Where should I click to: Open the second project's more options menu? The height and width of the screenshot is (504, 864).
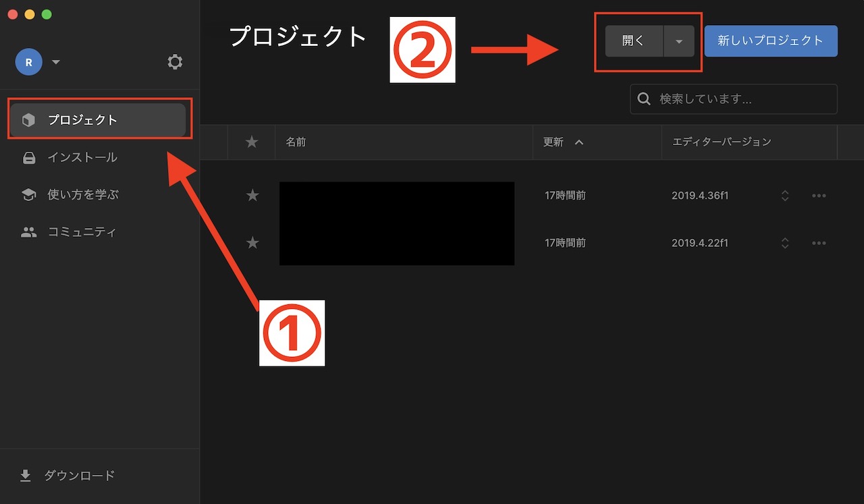[x=819, y=242]
